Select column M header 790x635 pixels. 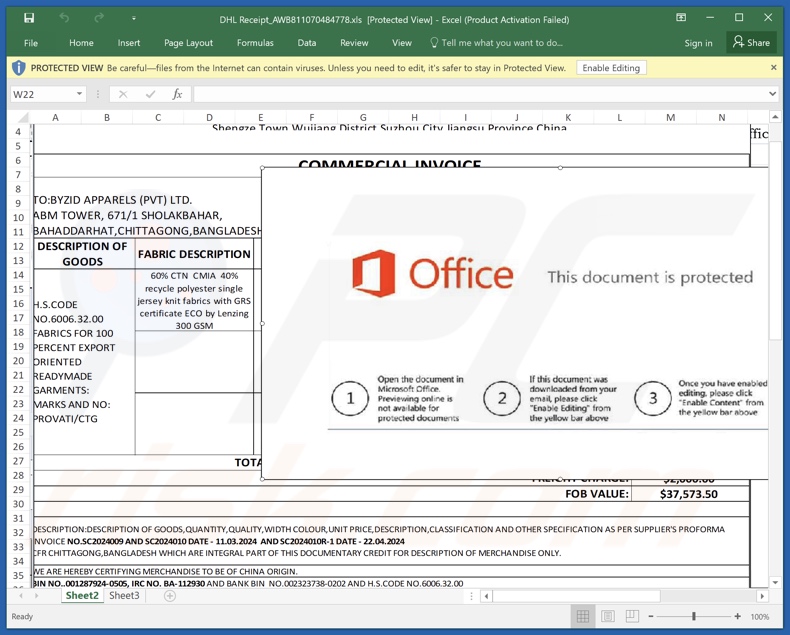(671, 118)
